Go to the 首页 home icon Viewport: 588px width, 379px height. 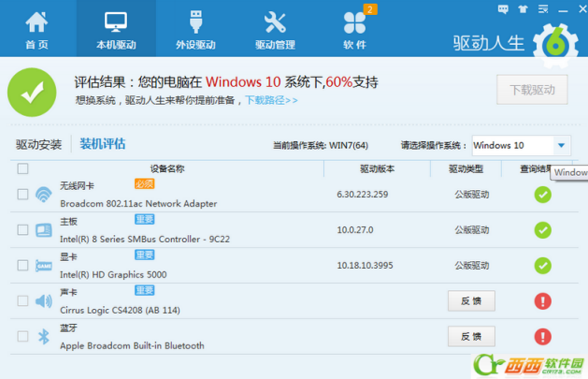pos(36,29)
